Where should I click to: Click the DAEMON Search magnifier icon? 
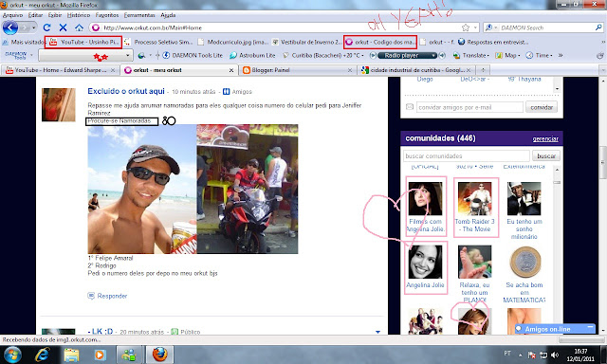(598, 27)
